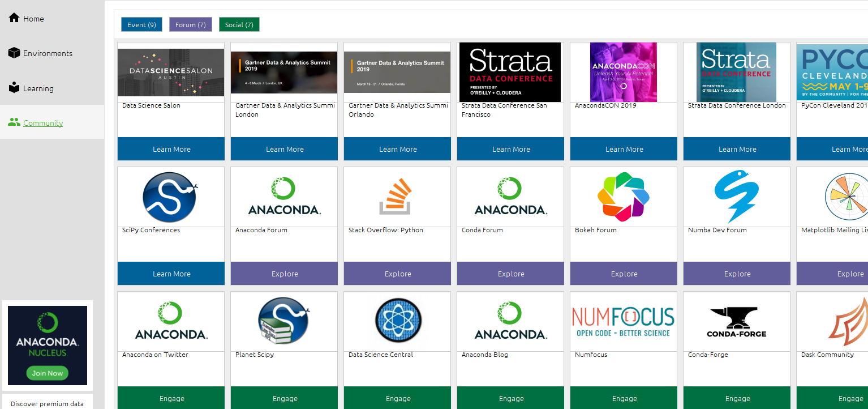Click Engage under Numfocus
868x409 pixels.
624,398
